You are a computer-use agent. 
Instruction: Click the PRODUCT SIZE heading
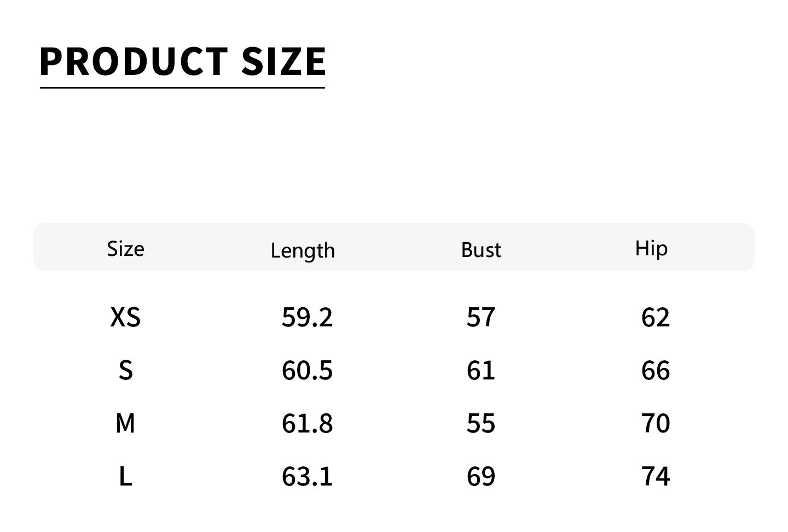coord(183,61)
